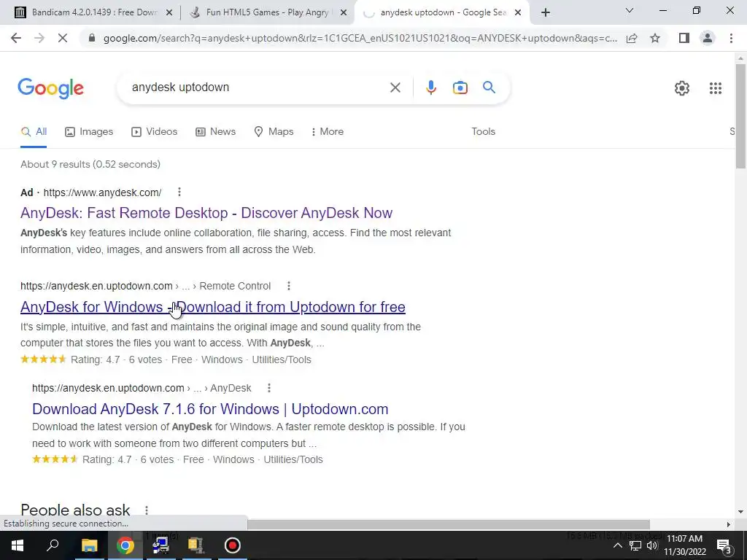
Task: Open Google quick settings gear
Action: pyautogui.click(x=682, y=88)
